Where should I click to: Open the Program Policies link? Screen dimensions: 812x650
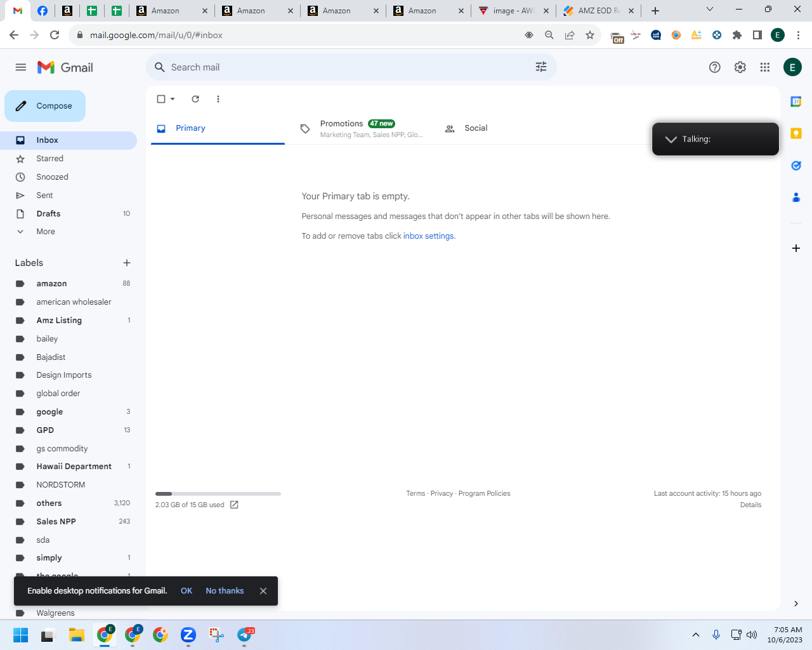tap(485, 493)
